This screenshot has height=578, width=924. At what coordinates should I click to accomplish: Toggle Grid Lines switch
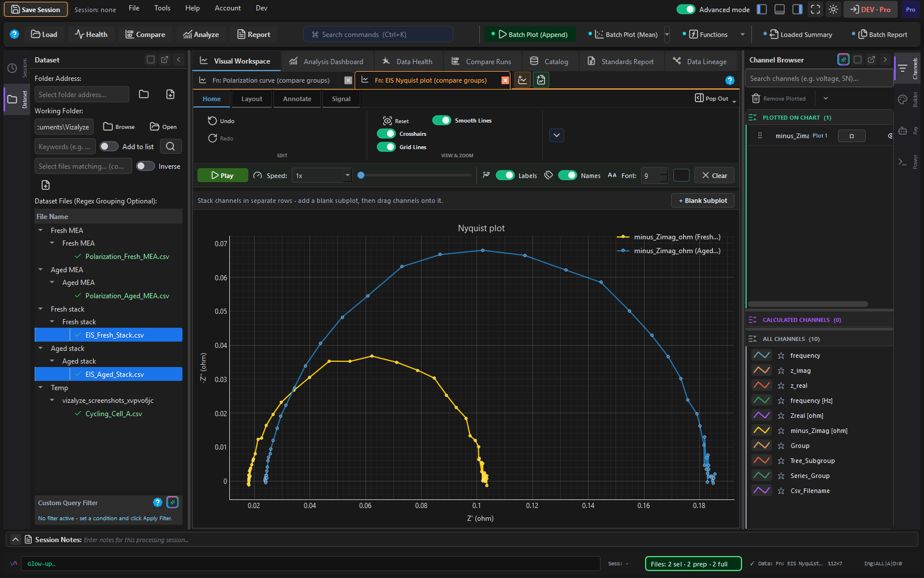386,147
